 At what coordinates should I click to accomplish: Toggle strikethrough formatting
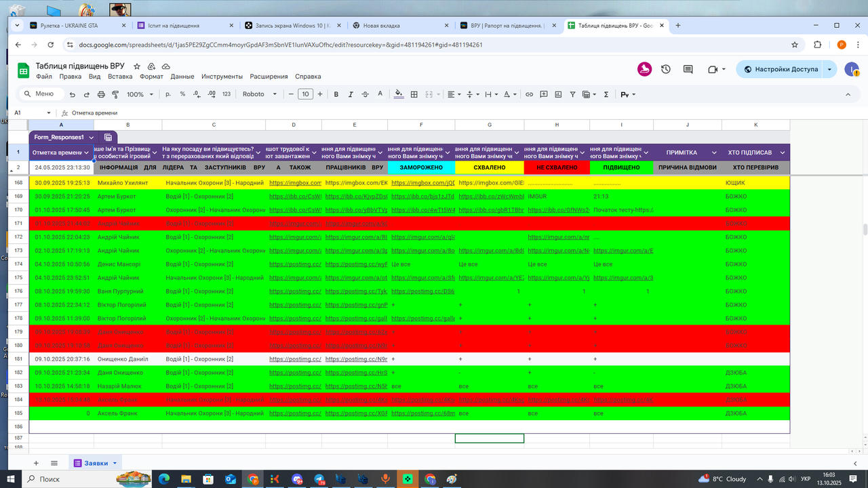(366, 94)
